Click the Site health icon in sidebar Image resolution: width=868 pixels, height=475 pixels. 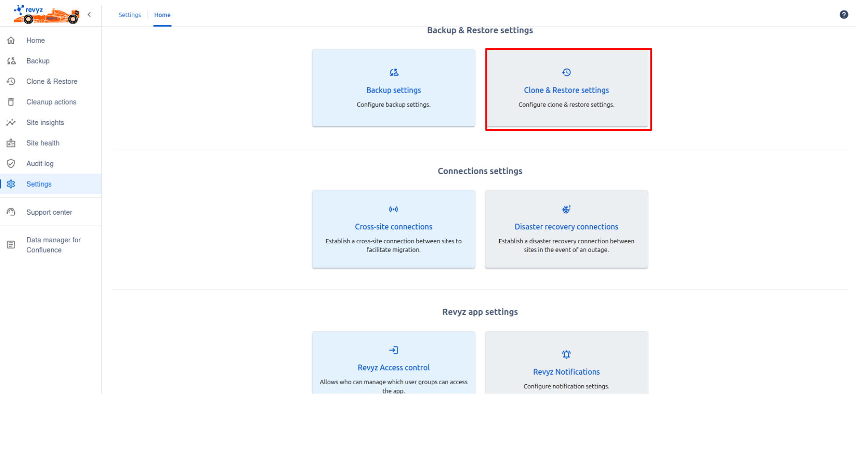coord(11,143)
